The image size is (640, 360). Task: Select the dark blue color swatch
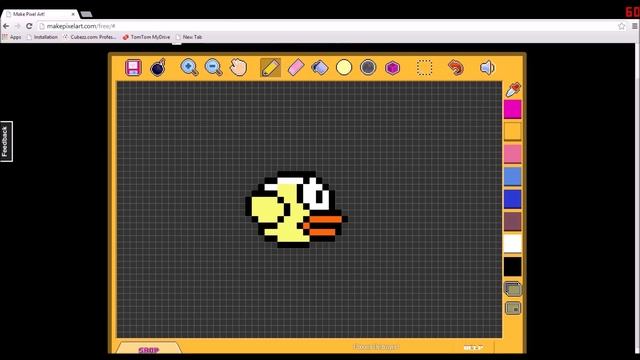pos(512,199)
